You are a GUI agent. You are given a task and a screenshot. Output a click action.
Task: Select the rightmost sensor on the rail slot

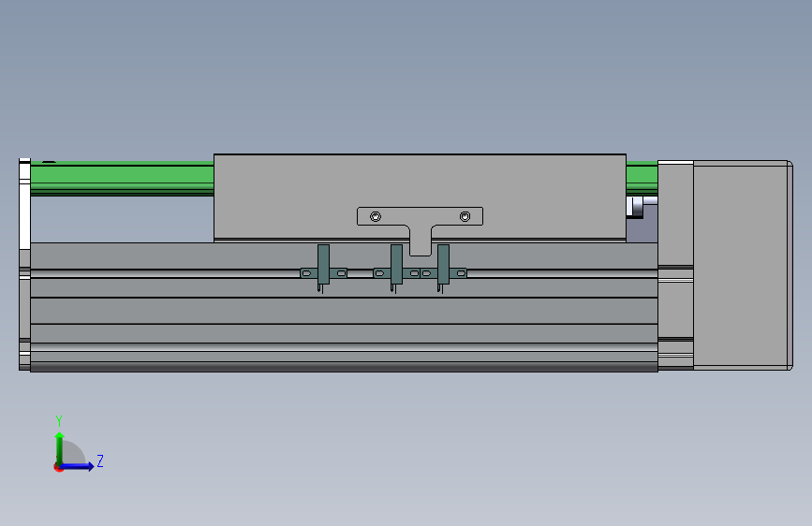point(443,270)
